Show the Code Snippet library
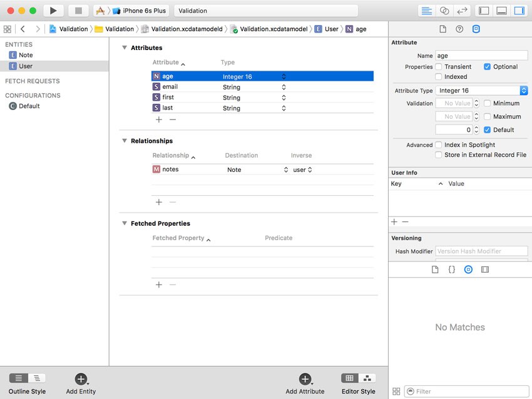The height and width of the screenshot is (399, 532). [x=452, y=270]
